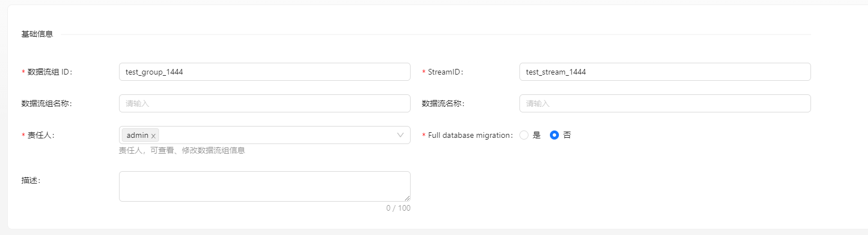Click the 数据流组 ID input field
This screenshot has height=235, width=868.
[x=264, y=72]
